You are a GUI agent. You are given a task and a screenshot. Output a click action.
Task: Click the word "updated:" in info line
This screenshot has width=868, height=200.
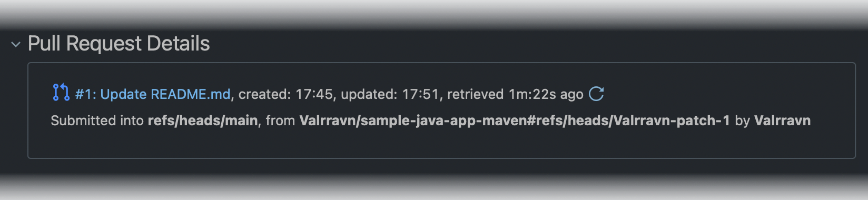(369, 94)
